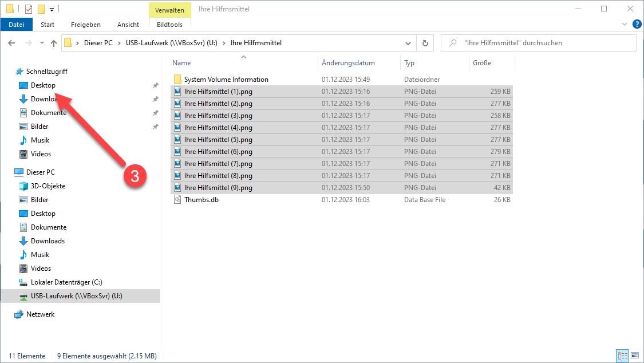Click the Back navigation arrow
This screenshot has height=363, width=644.
(11, 43)
